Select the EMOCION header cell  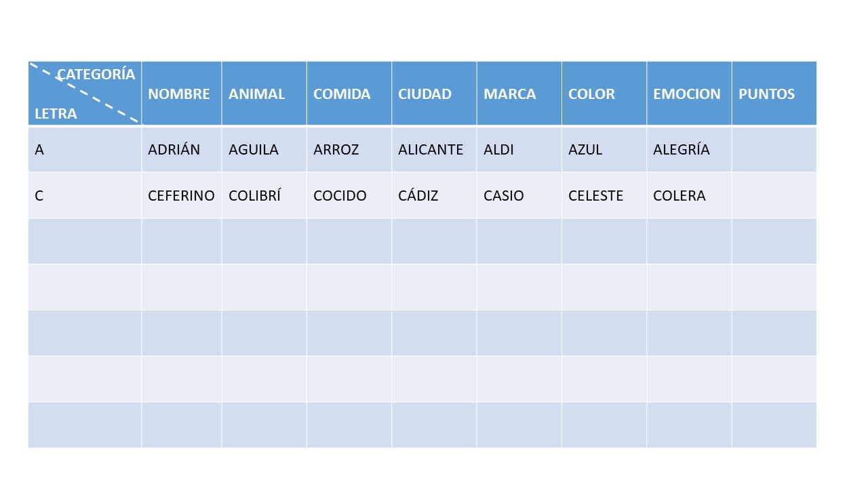(689, 94)
